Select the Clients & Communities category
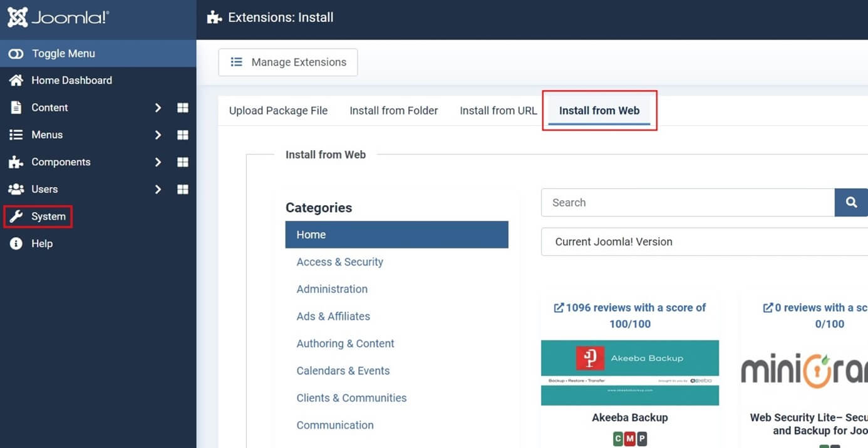Image resolution: width=868 pixels, height=448 pixels. pos(351,398)
